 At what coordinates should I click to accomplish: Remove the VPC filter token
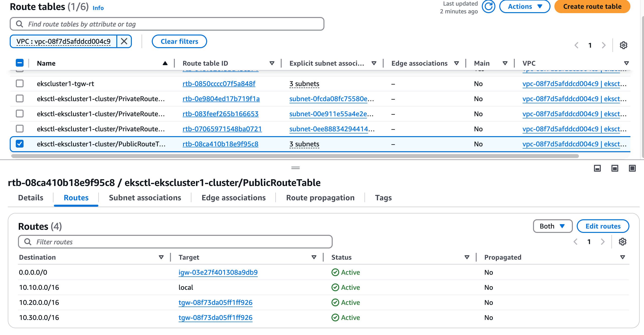(x=124, y=41)
